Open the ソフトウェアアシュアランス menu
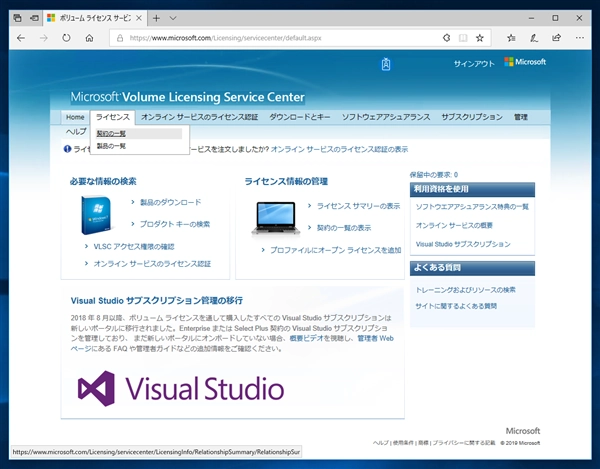 (386, 117)
